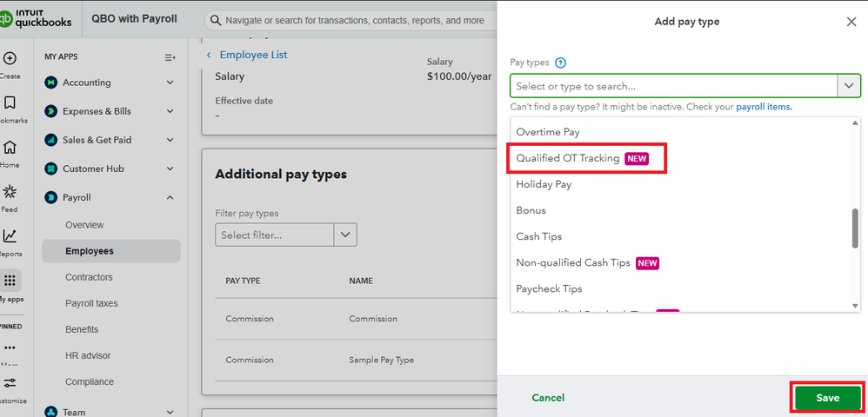Click the Save button
The image size is (868, 417).
pyautogui.click(x=827, y=398)
